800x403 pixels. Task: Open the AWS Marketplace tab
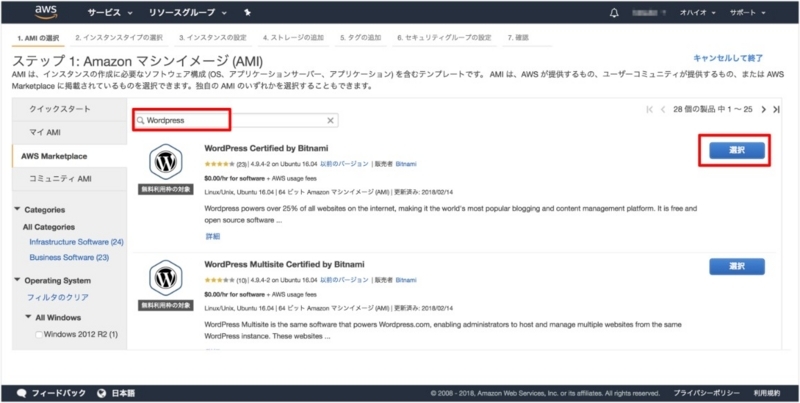pyautogui.click(x=69, y=156)
